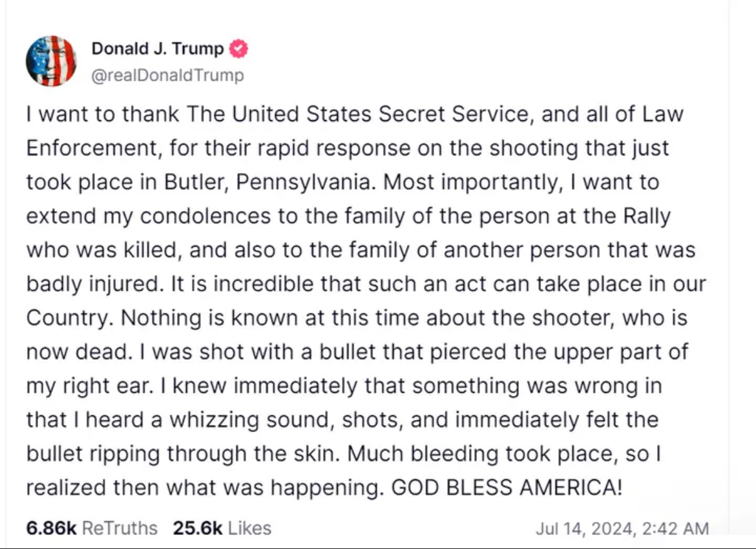Open Donald J. Trump's profile avatar

point(51,61)
